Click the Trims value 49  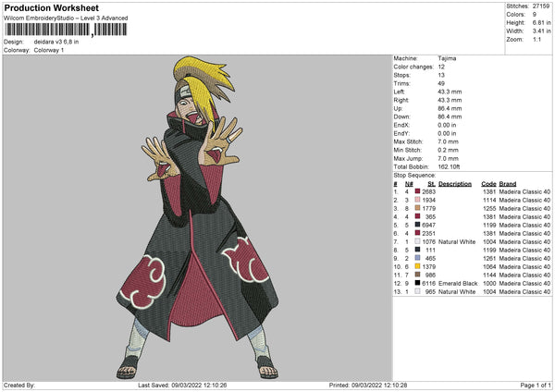441,83
